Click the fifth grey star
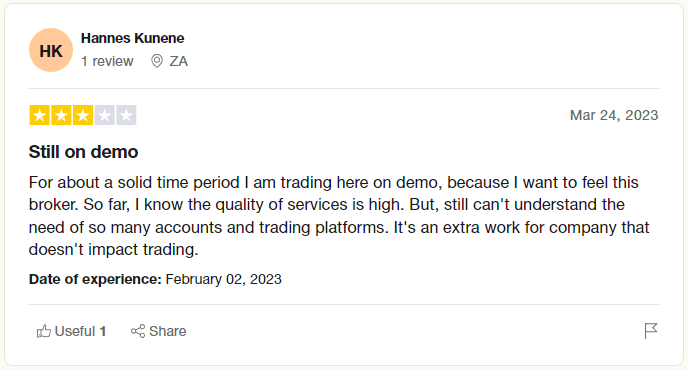Viewport: 688px width, 370px height. [x=126, y=115]
